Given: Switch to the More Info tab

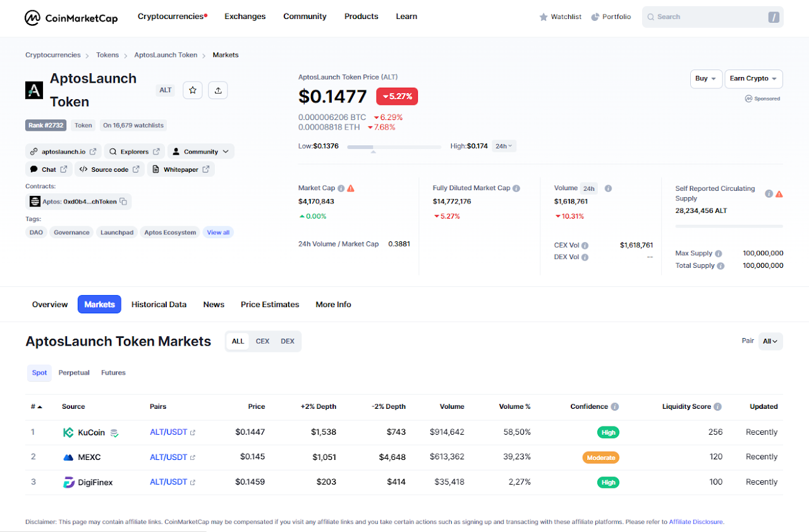Looking at the screenshot, I should point(333,305).
